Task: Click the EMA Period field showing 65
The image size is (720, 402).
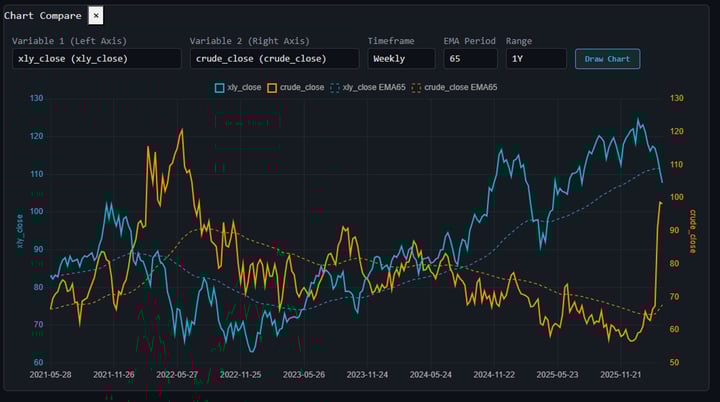Action: pos(470,59)
